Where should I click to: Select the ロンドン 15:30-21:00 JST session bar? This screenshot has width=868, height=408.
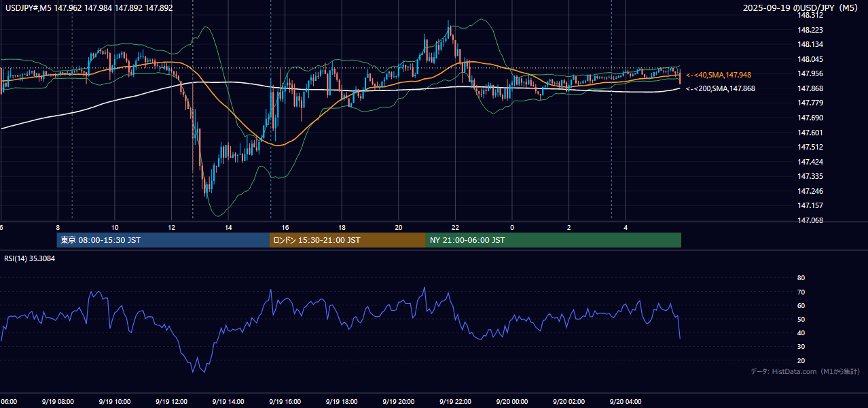(x=348, y=240)
